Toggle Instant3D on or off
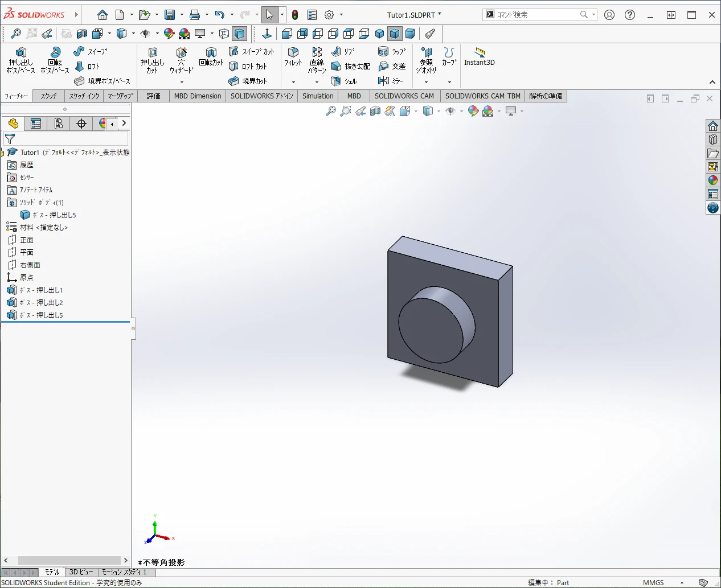 pyautogui.click(x=480, y=57)
